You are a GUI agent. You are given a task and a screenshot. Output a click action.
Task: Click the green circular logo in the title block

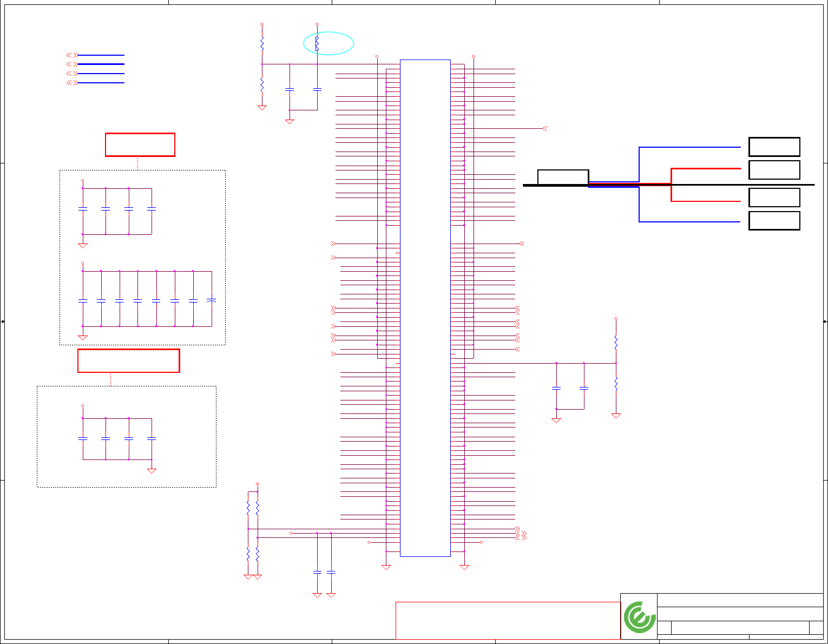[x=639, y=617]
